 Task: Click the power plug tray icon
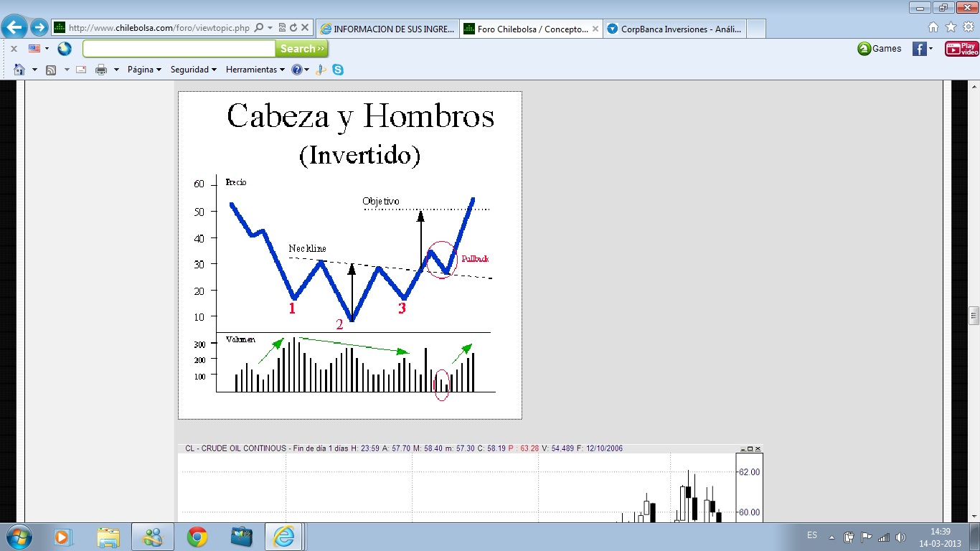pos(849,537)
